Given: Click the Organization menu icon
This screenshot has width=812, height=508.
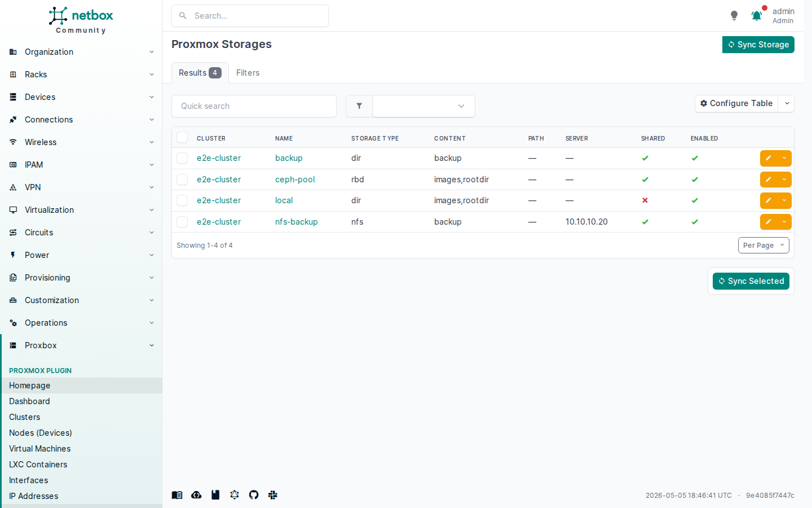Looking at the screenshot, I should pos(13,52).
